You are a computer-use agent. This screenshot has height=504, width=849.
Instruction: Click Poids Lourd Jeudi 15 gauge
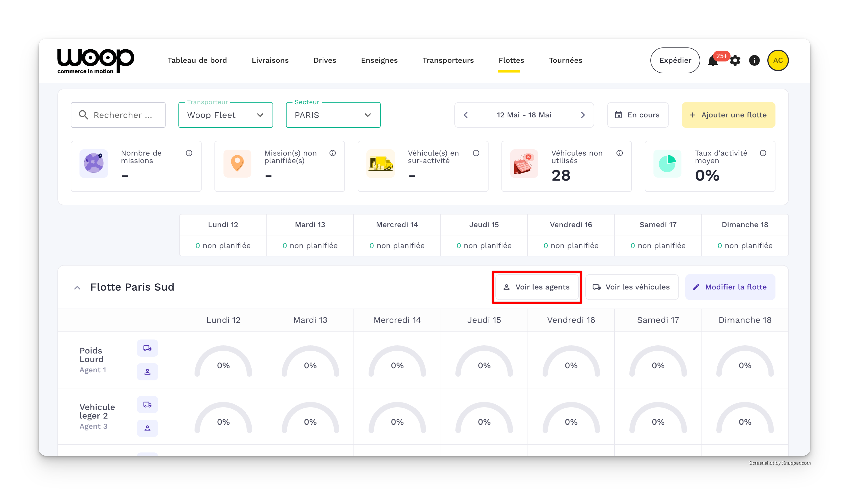484,361
